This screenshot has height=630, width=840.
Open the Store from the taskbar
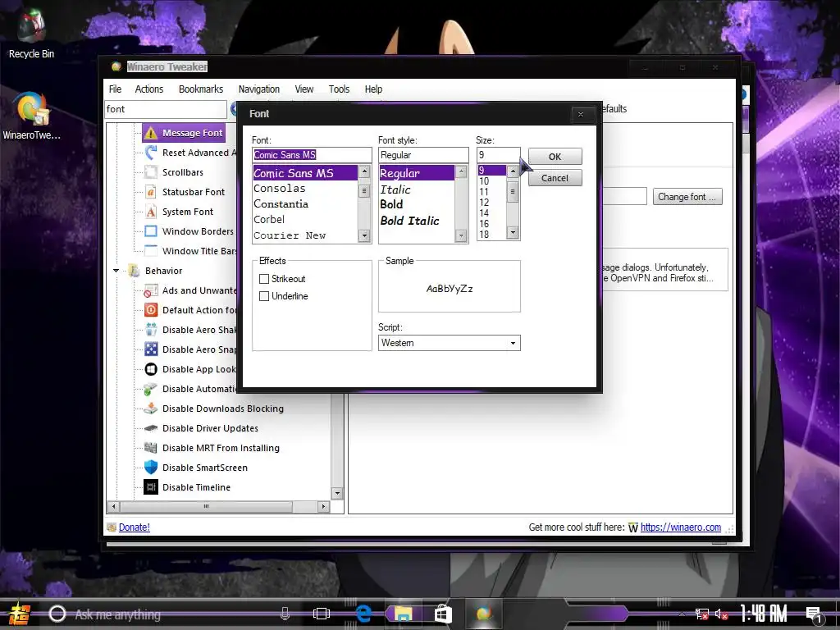tap(443, 614)
